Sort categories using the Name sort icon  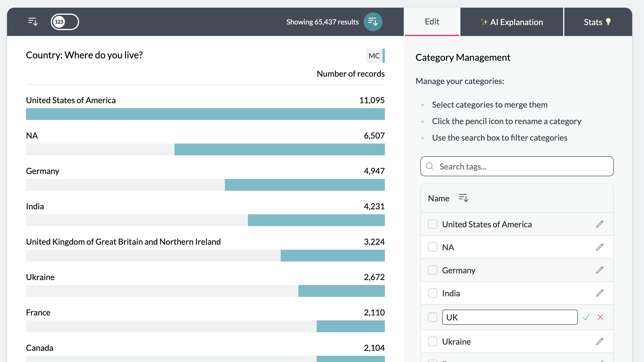(x=463, y=198)
